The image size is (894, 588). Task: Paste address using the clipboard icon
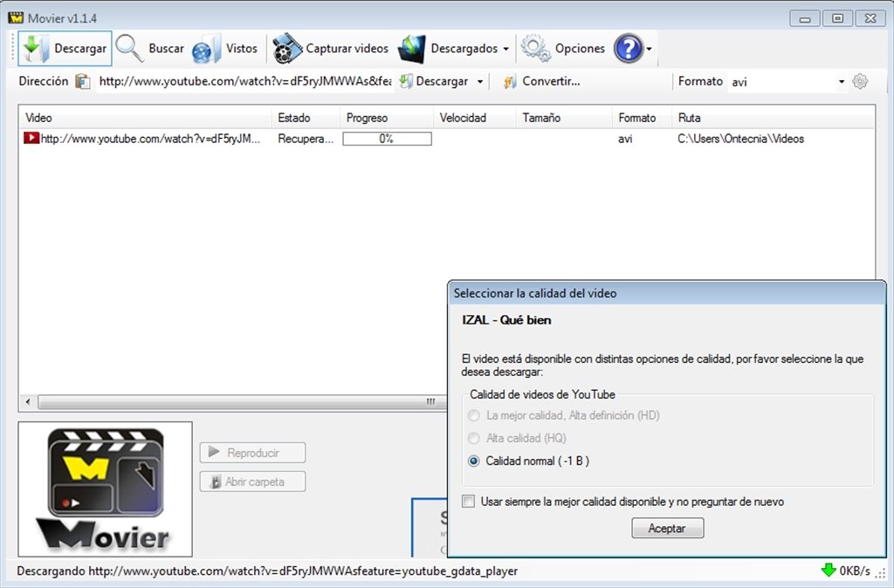pyautogui.click(x=83, y=81)
